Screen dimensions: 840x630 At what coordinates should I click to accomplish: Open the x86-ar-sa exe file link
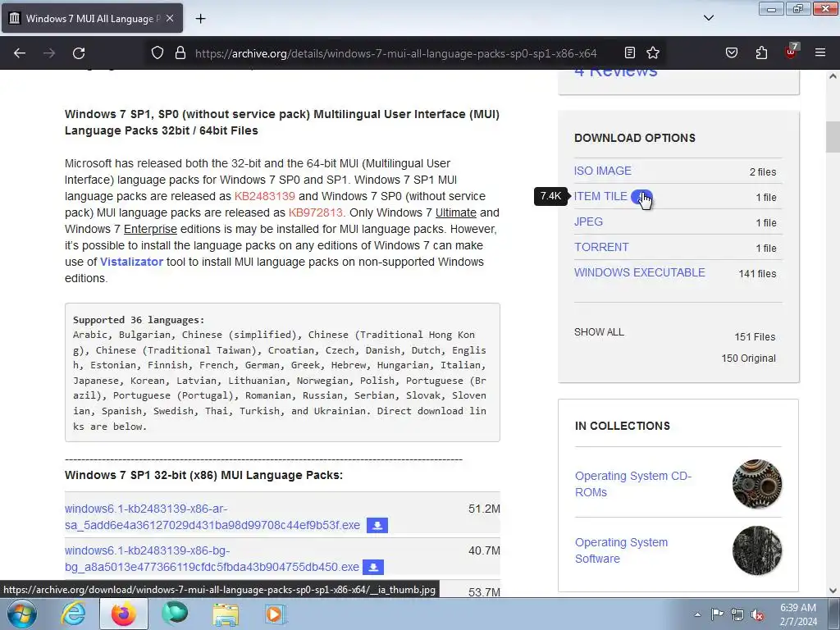point(212,517)
